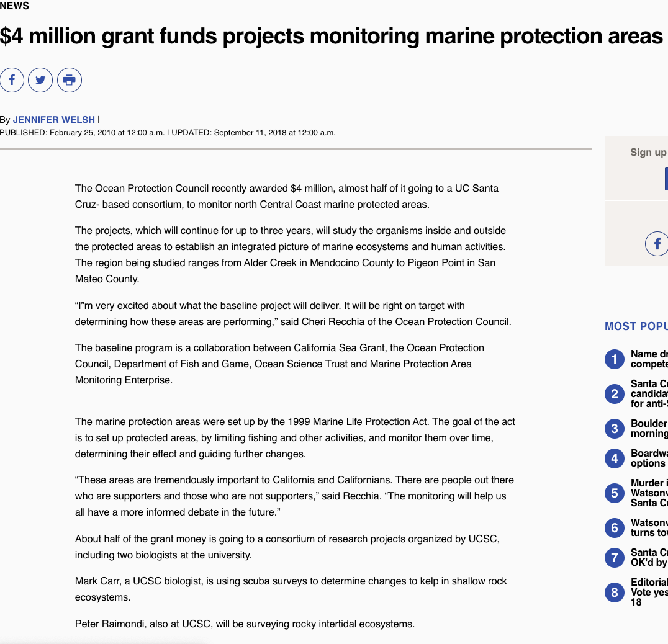Click the PUBLISHED February 25, 2010 date text
Screen dimensions: 668x644
tap(82, 133)
